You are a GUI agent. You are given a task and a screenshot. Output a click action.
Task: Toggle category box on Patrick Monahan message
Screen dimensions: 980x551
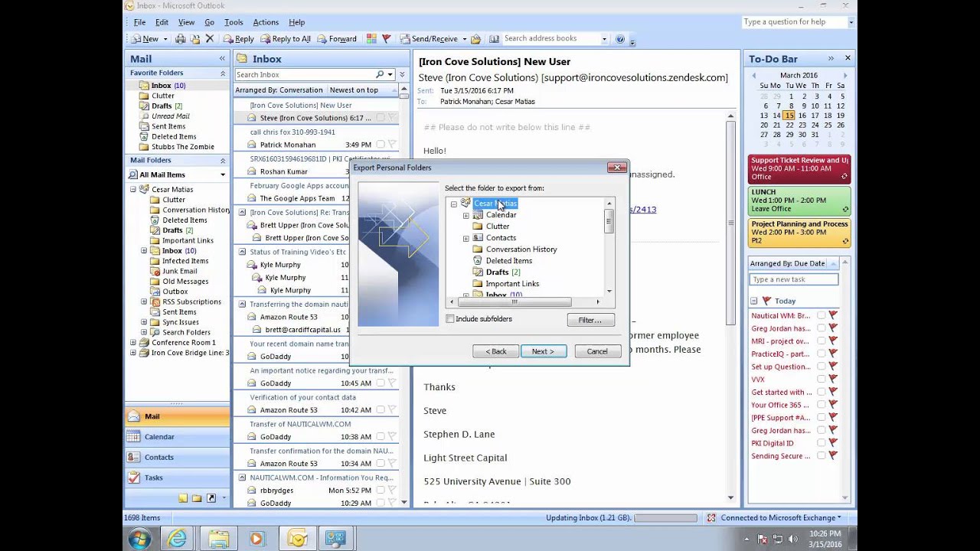pyautogui.click(x=381, y=145)
